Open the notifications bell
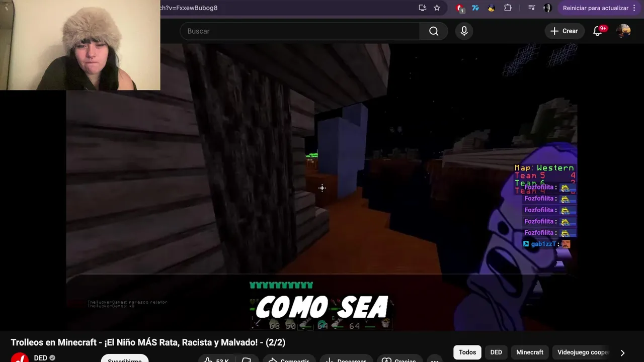Image resolution: width=644 pixels, height=362 pixels. [x=598, y=31]
